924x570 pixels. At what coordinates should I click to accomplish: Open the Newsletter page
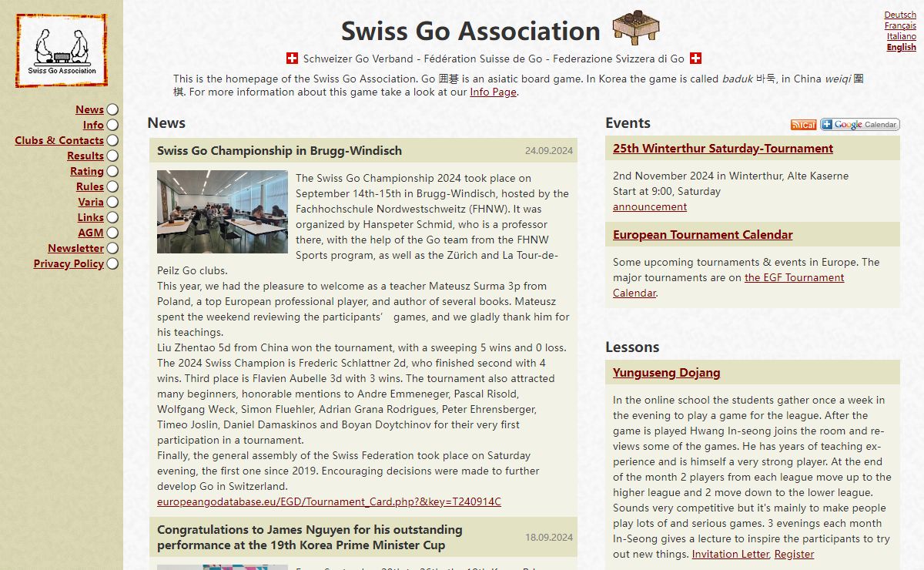pyautogui.click(x=75, y=248)
